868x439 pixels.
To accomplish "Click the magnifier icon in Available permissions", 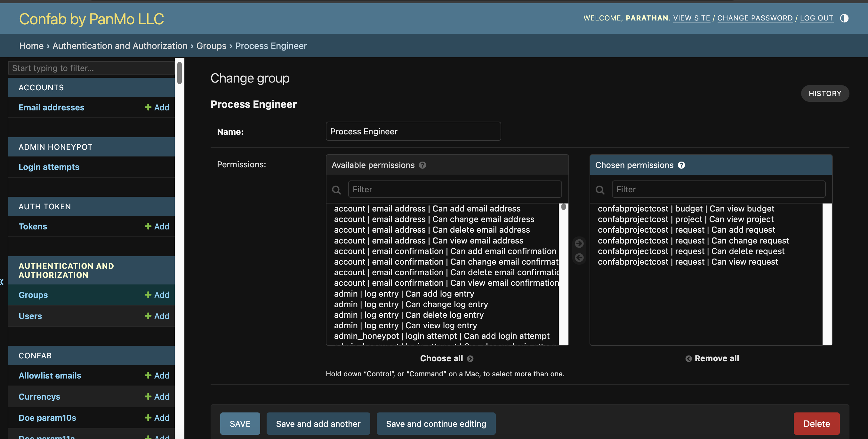I will click(x=336, y=190).
